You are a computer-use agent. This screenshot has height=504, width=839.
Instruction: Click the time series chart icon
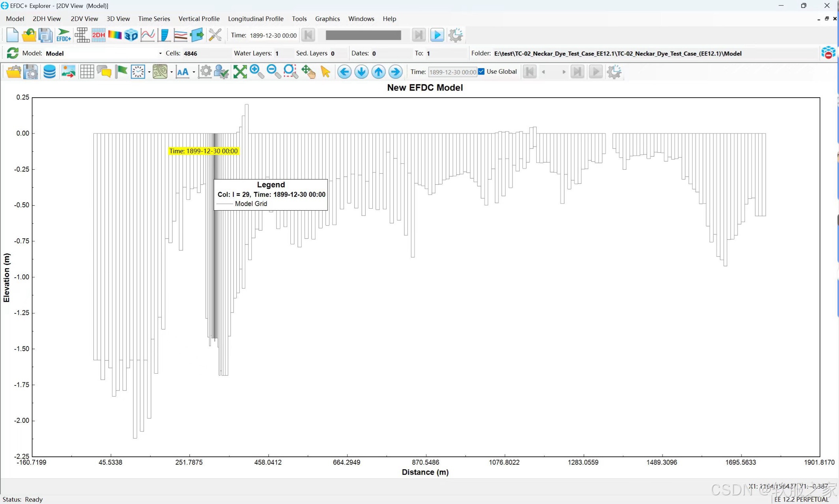(147, 35)
